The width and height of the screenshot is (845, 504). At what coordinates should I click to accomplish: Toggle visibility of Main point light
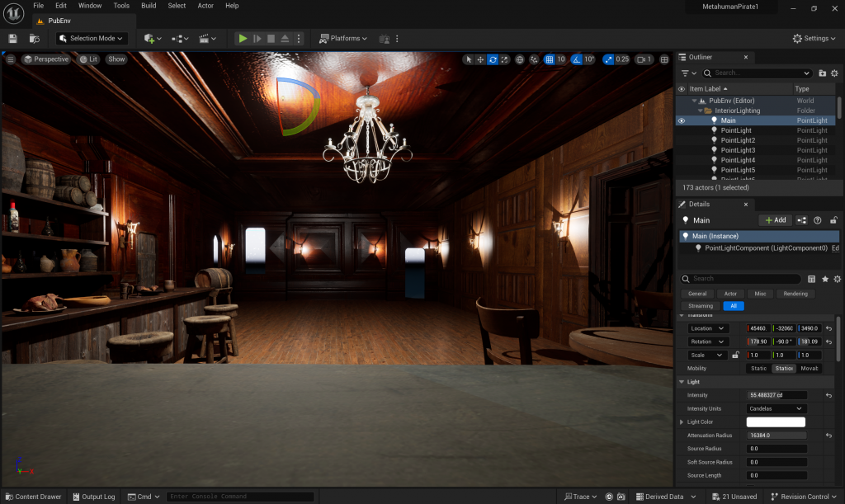click(682, 120)
